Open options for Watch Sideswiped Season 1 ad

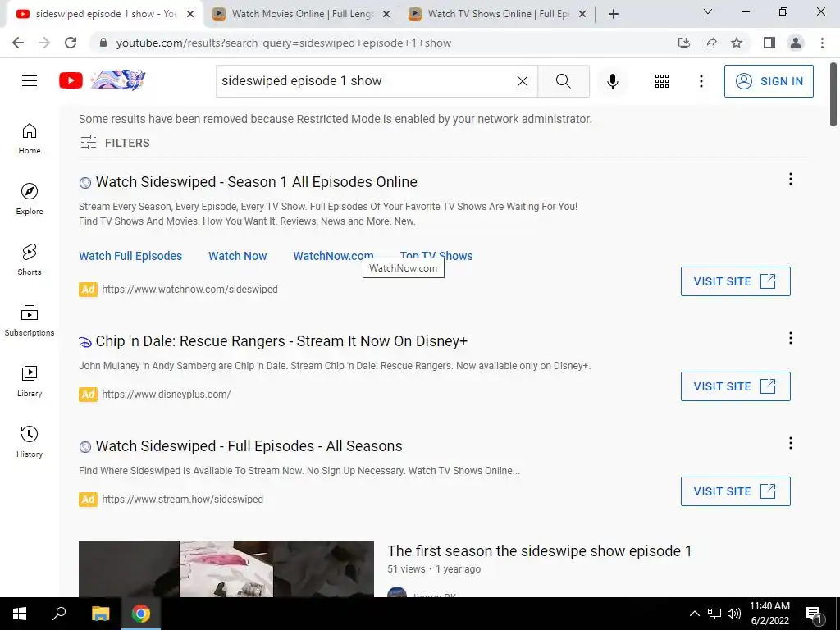(790, 179)
